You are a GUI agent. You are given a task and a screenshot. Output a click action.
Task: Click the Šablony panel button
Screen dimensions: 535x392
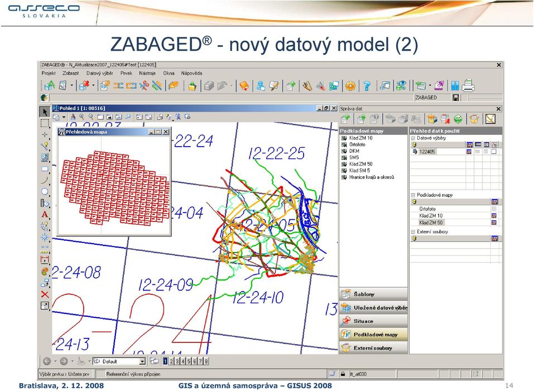374,294
